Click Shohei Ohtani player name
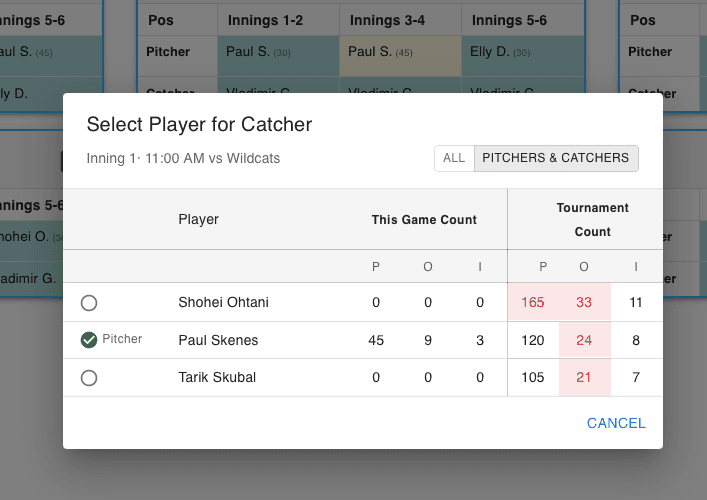This screenshot has height=500, width=707. click(x=223, y=302)
